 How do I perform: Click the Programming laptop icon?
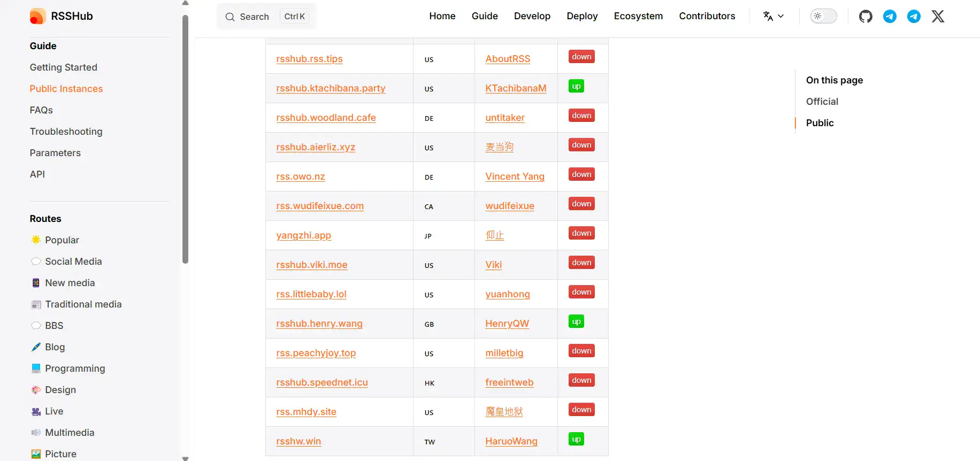[x=36, y=368]
